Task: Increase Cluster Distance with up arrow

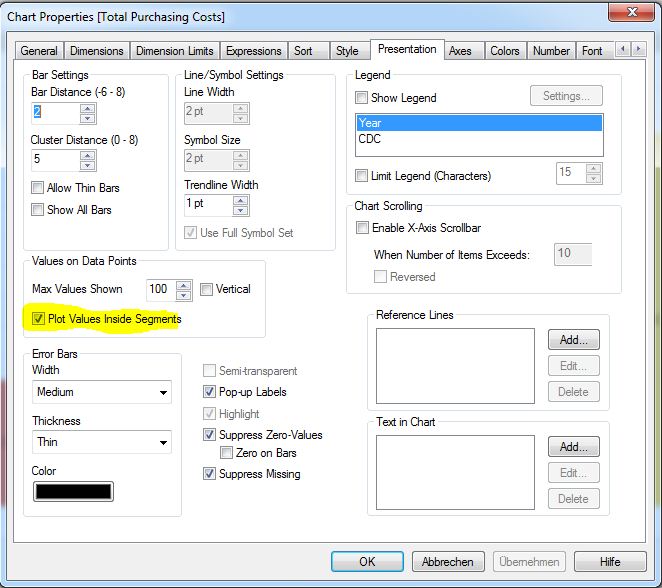Action: 87,156
